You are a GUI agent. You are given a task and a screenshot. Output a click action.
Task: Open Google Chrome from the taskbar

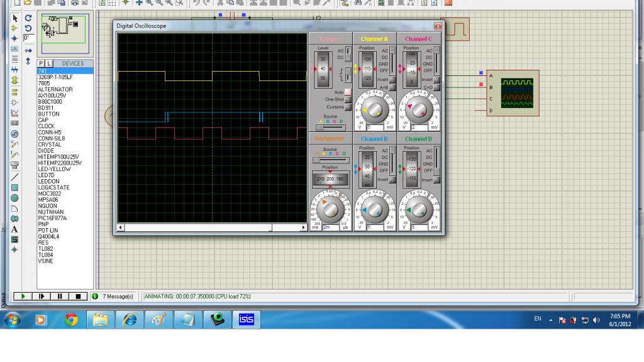pos(71,321)
